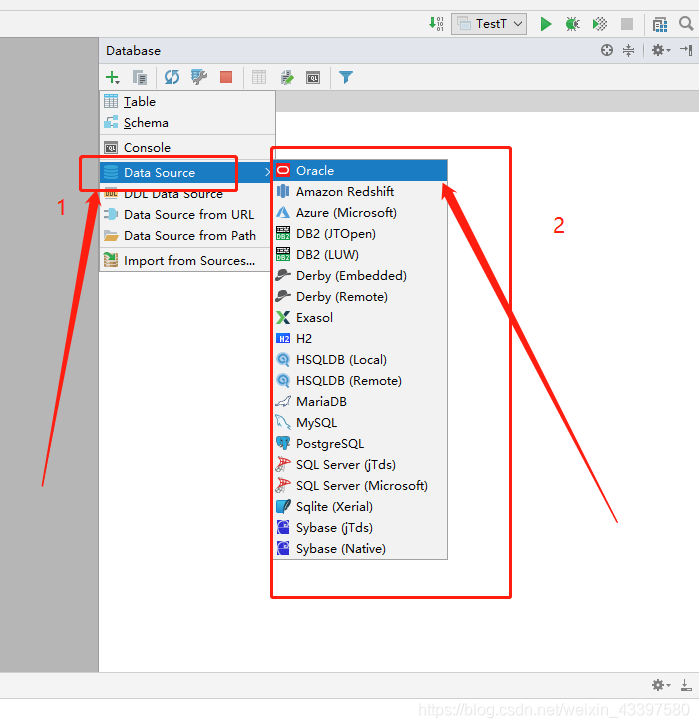Select Exasol data source
This screenshot has width=699, height=728.
pyautogui.click(x=361, y=318)
